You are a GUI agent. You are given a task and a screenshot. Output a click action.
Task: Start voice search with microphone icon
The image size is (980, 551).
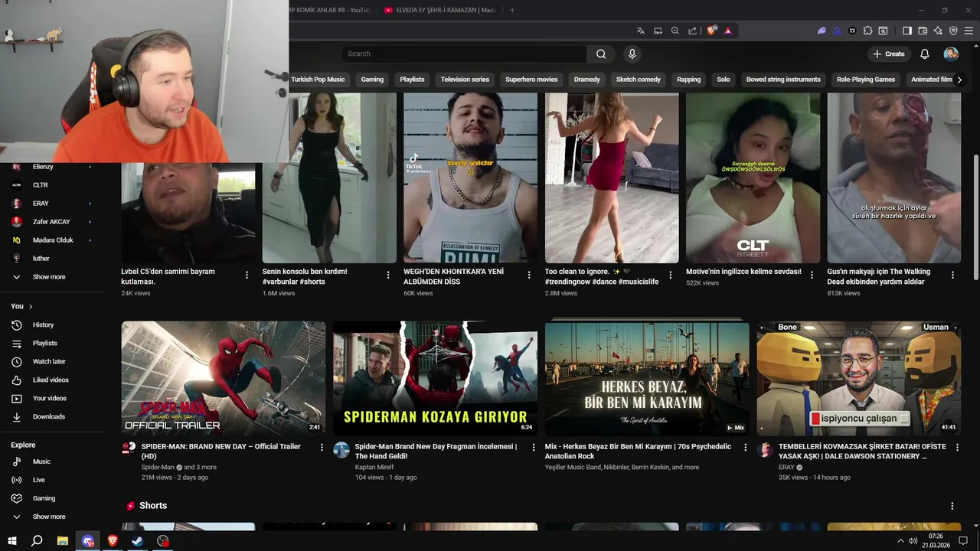click(632, 54)
